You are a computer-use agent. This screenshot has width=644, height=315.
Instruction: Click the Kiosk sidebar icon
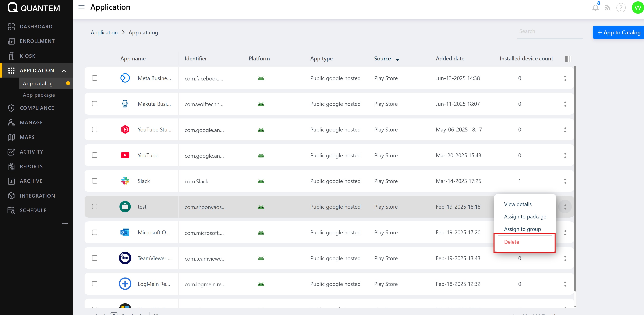click(x=11, y=56)
